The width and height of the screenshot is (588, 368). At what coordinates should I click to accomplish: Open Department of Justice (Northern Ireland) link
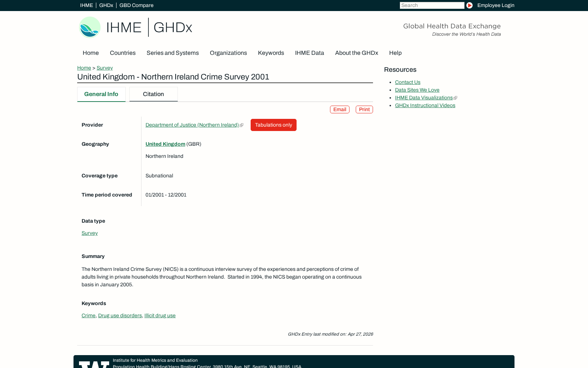[x=192, y=125]
